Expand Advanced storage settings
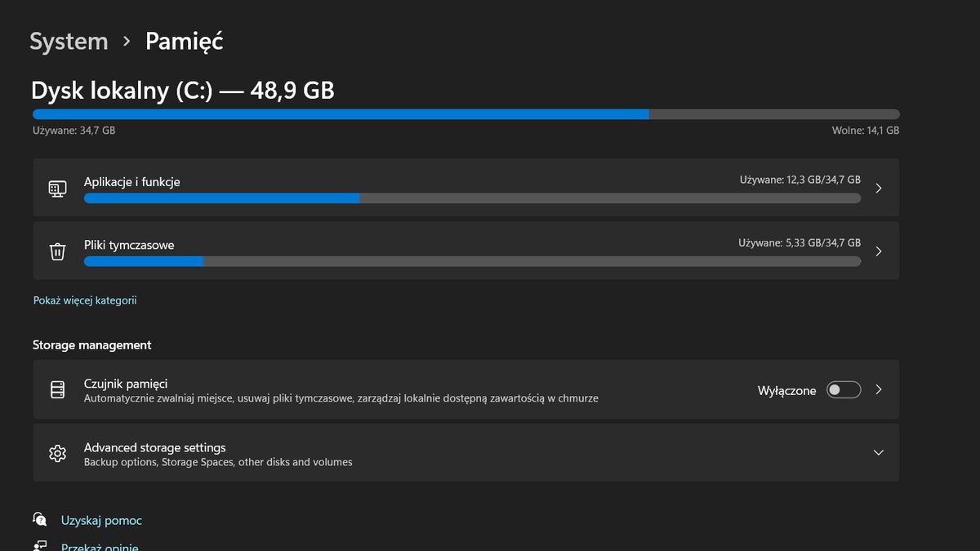Viewport: 980px width, 551px height. tap(878, 452)
